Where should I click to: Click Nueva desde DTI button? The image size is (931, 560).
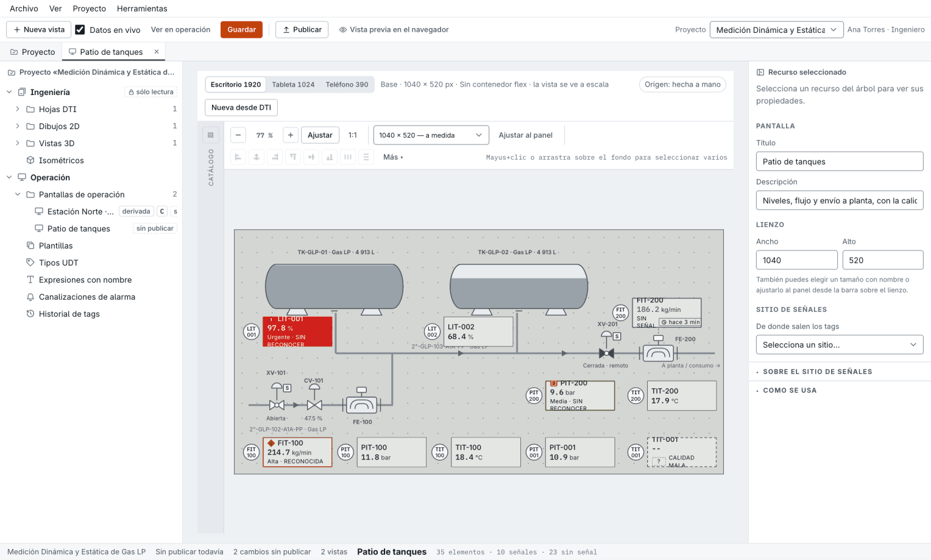tap(241, 108)
